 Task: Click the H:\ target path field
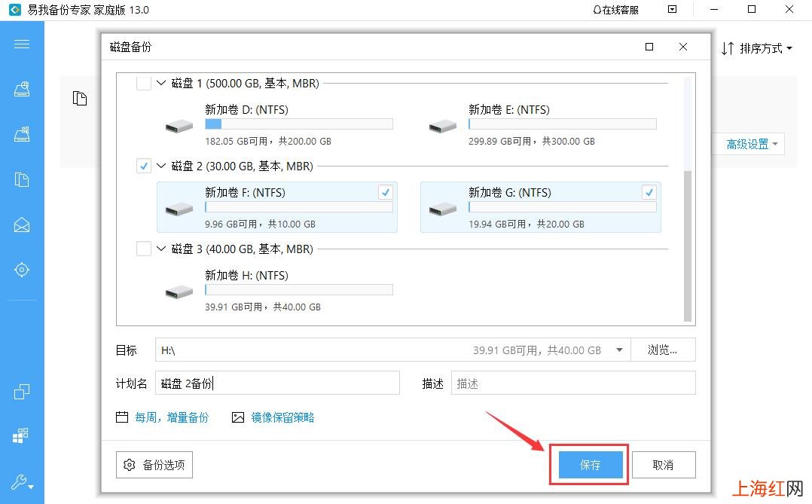pyautogui.click(x=392, y=350)
